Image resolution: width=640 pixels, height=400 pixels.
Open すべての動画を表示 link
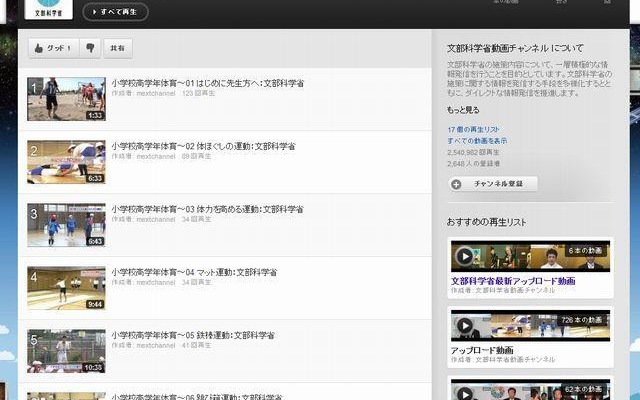(477, 141)
